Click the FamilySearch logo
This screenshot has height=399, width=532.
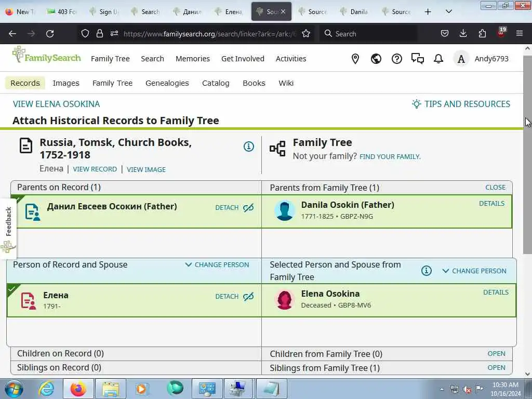click(x=46, y=55)
